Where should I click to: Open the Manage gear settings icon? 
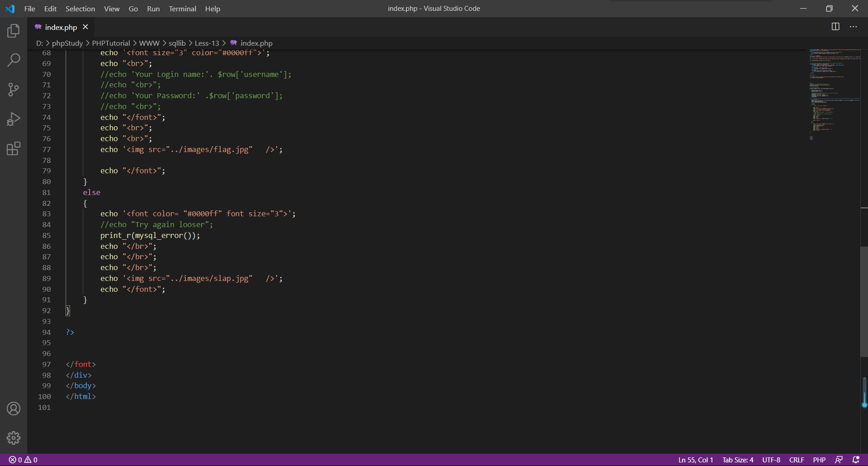(x=14, y=437)
